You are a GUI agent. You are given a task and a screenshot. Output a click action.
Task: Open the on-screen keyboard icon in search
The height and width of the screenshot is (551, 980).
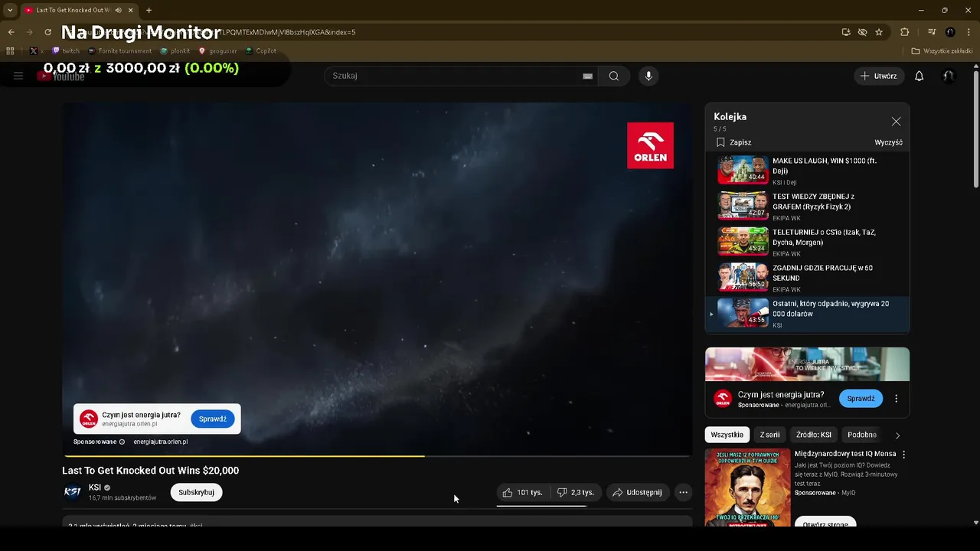click(x=587, y=76)
